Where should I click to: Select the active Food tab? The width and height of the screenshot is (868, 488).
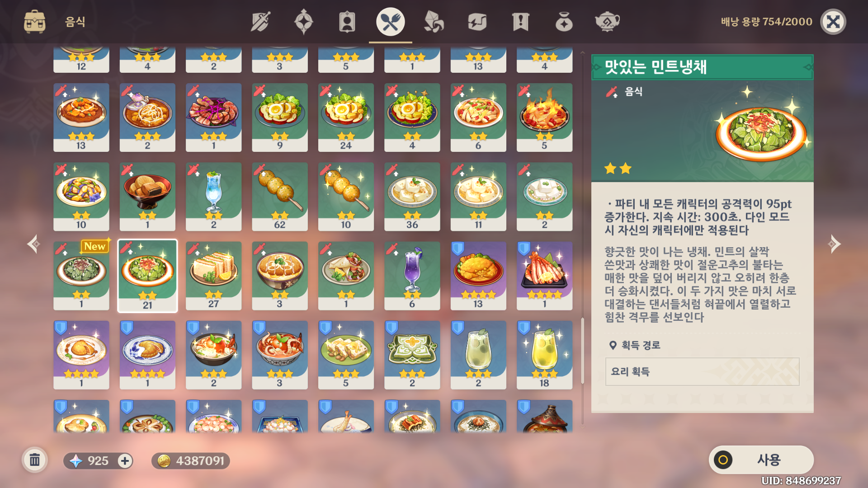pyautogui.click(x=390, y=22)
